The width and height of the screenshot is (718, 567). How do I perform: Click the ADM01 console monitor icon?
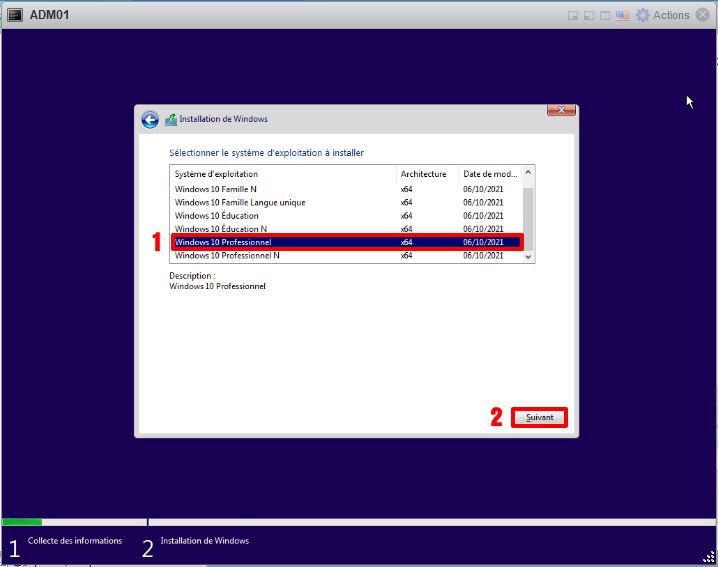click(x=16, y=15)
